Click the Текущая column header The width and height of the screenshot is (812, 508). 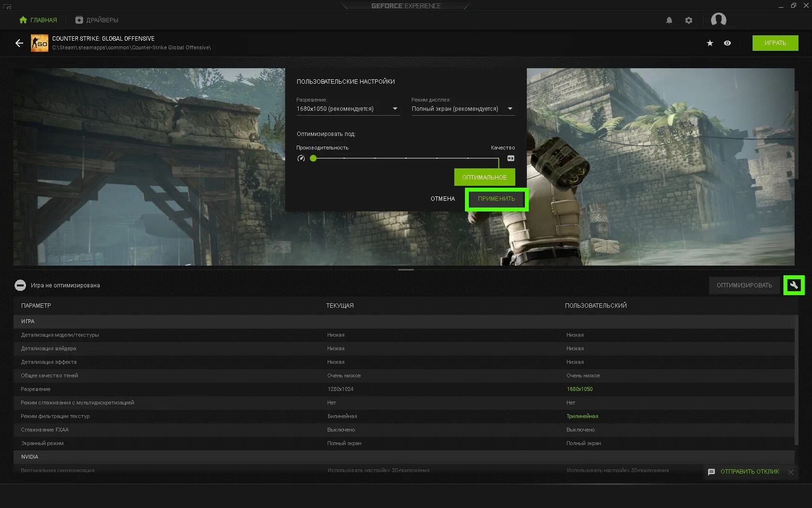tap(340, 306)
